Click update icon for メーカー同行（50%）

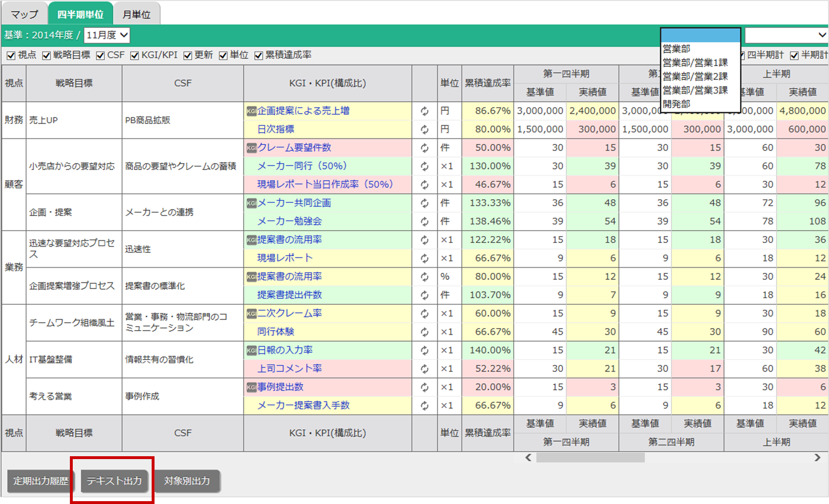coord(424,166)
